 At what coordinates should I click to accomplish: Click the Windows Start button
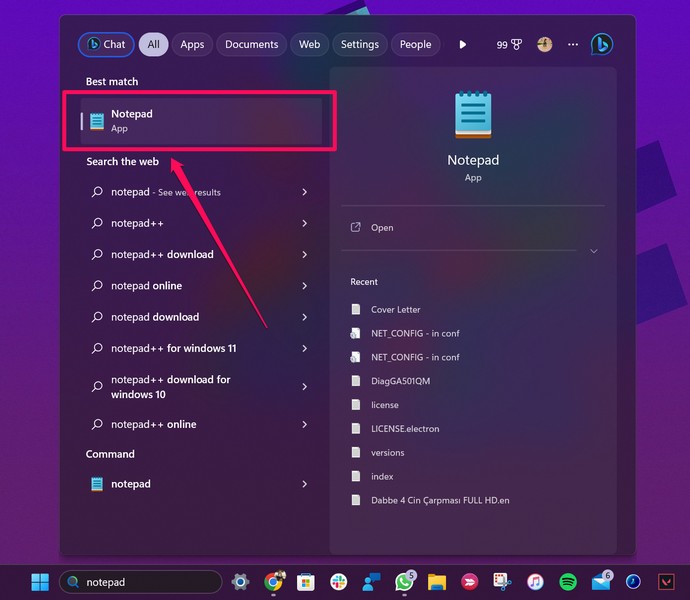point(40,581)
